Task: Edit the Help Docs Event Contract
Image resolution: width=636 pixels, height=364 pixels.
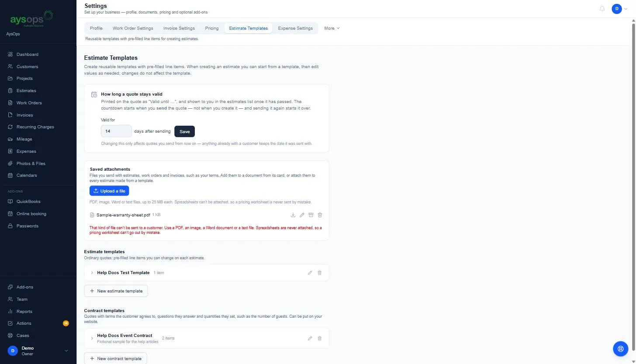Action: click(310, 338)
